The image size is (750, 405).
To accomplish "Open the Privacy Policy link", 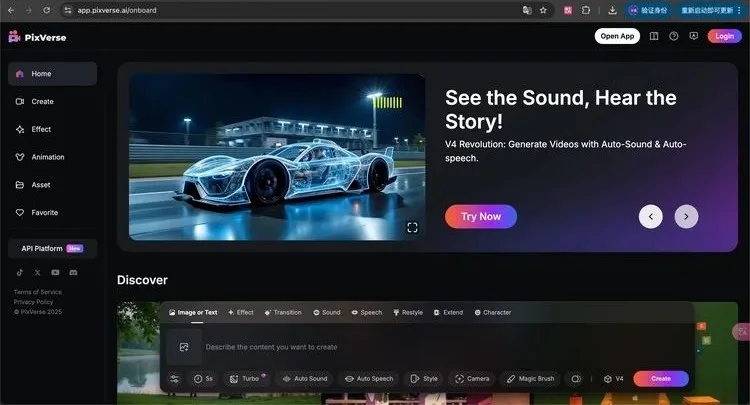I will point(33,302).
